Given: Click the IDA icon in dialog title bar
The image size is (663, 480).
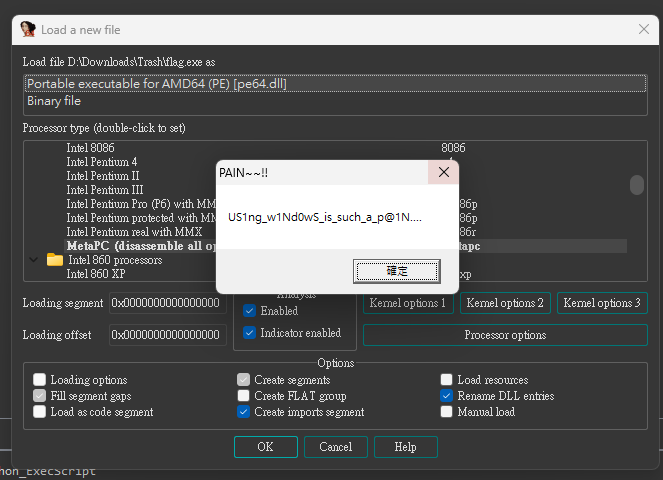Looking at the screenshot, I should pyautogui.click(x=28, y=29).
